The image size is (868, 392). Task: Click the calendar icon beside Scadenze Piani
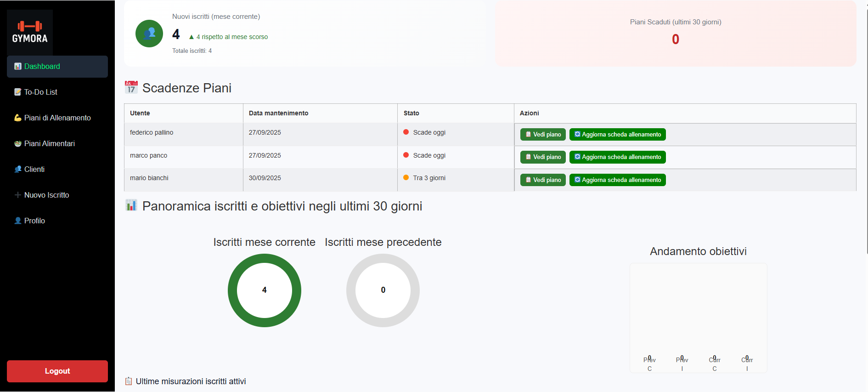tap(131, 87)
